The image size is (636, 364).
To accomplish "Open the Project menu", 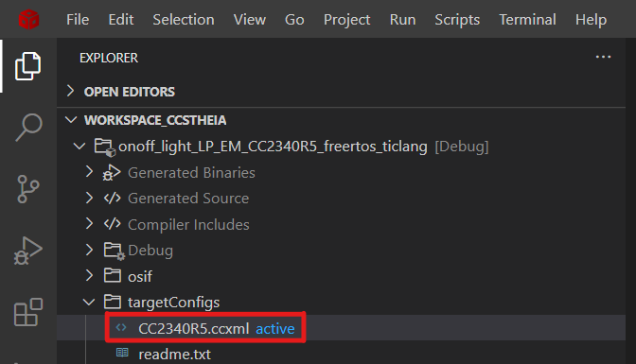I will coord(346,20).
